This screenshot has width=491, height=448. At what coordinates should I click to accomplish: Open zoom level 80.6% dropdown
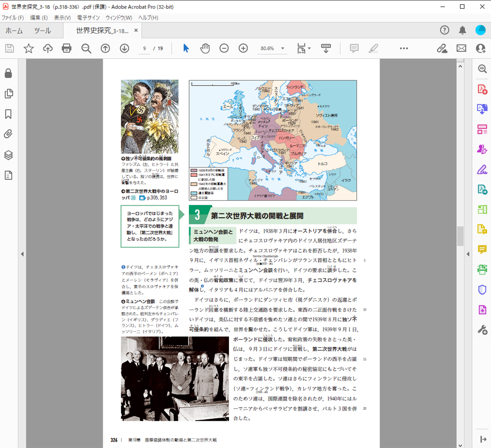(283, 48)
